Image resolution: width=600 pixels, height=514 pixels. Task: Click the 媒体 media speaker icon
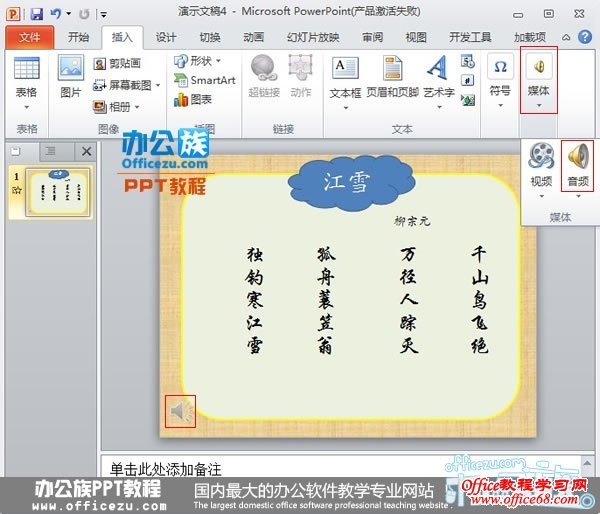point(539,67)
